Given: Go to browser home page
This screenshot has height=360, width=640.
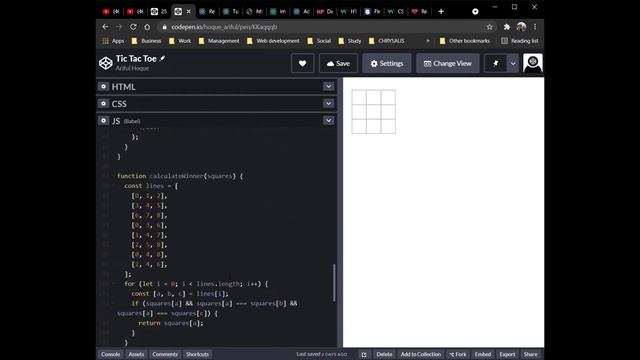Looking at the screenshot, I should pyautogui.click(x=147, y=27).
